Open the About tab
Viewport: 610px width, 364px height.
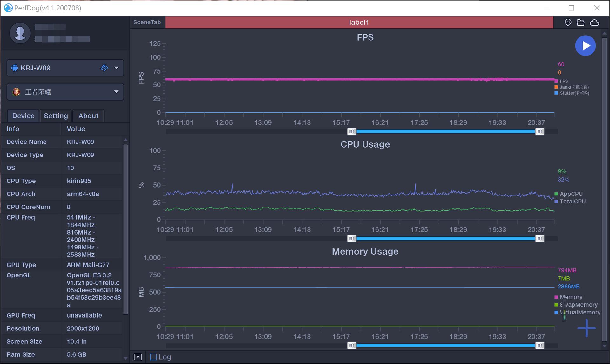[x=88, y=116]
